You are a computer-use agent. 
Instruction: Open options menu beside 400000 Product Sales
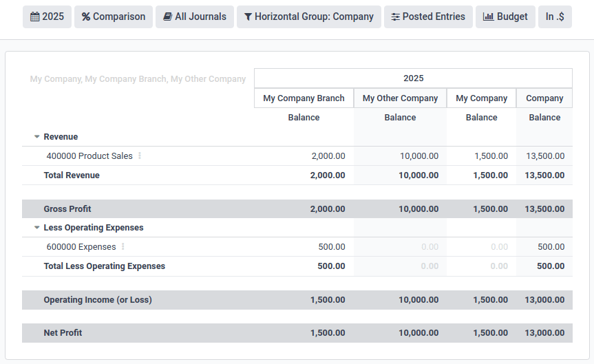[x=140, y=156]
